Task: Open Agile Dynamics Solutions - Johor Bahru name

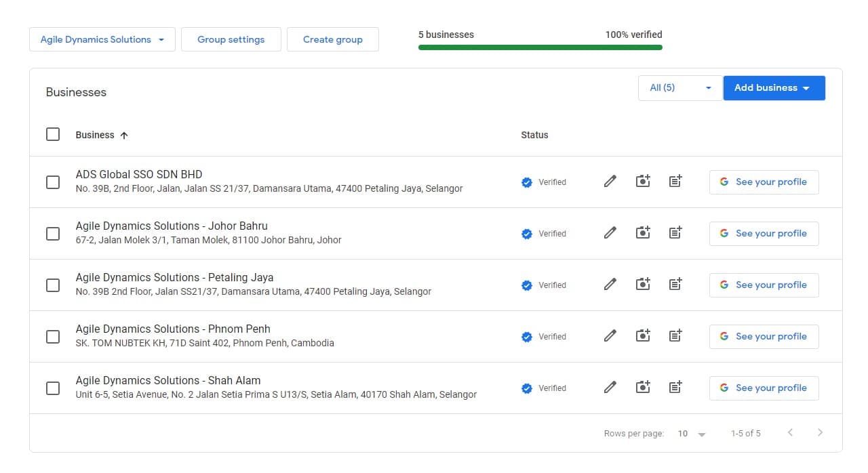Action: (172, 226)
